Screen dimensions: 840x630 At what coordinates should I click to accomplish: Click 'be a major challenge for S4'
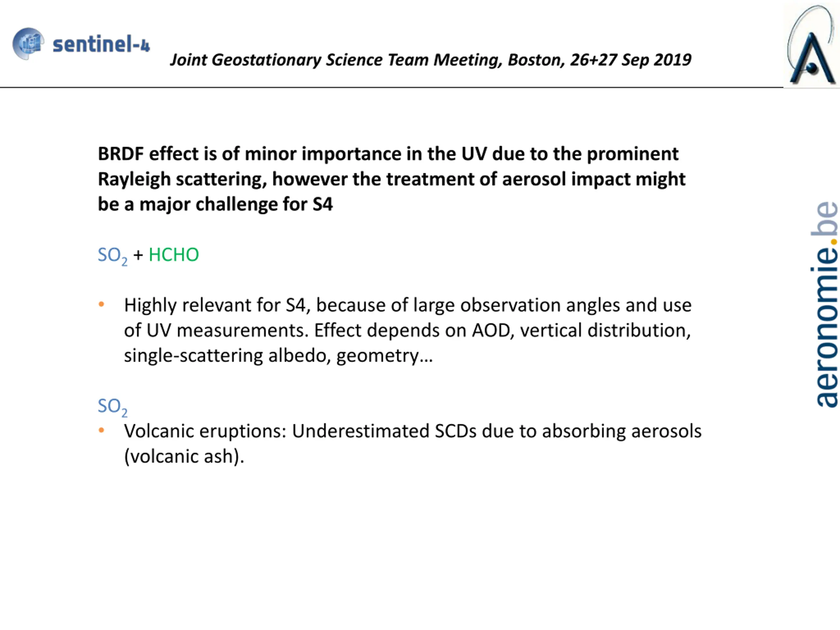point(215,204)
